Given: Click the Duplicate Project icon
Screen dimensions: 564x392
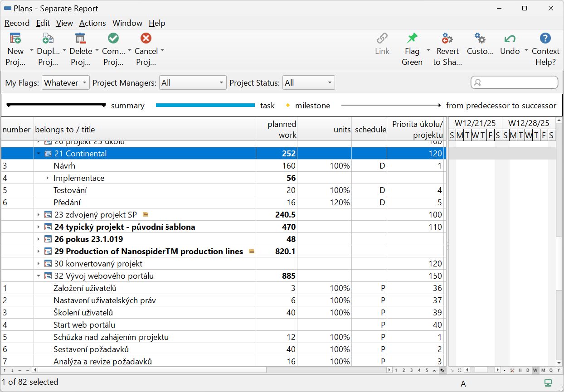Looking at the screenshot, I should (x=48, y=39).
